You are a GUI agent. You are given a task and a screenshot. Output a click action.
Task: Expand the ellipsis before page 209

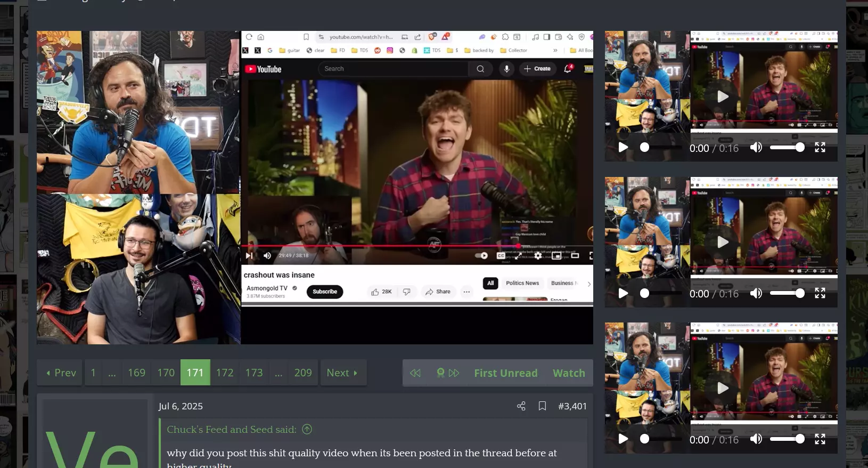(x=278, y=373)
